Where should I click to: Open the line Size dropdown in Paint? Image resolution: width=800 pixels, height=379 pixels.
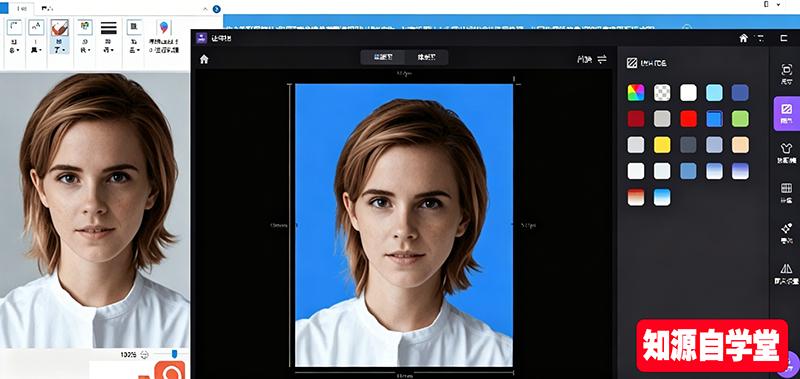(x=109, y=36)
